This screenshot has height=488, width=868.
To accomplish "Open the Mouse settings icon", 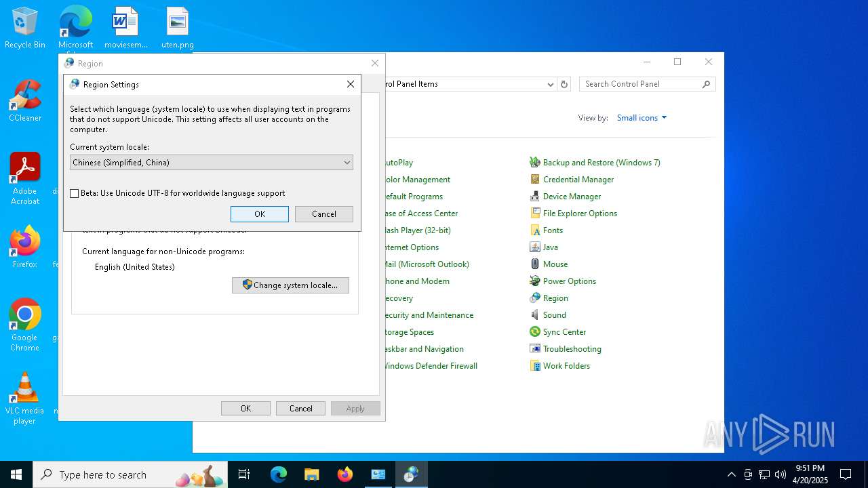I will click(535, 264).
